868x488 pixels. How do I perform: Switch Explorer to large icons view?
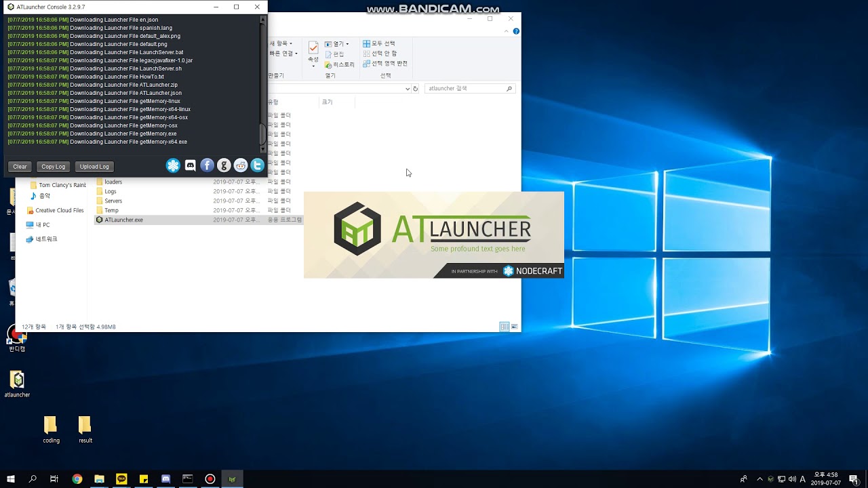(x=515, y=327)
